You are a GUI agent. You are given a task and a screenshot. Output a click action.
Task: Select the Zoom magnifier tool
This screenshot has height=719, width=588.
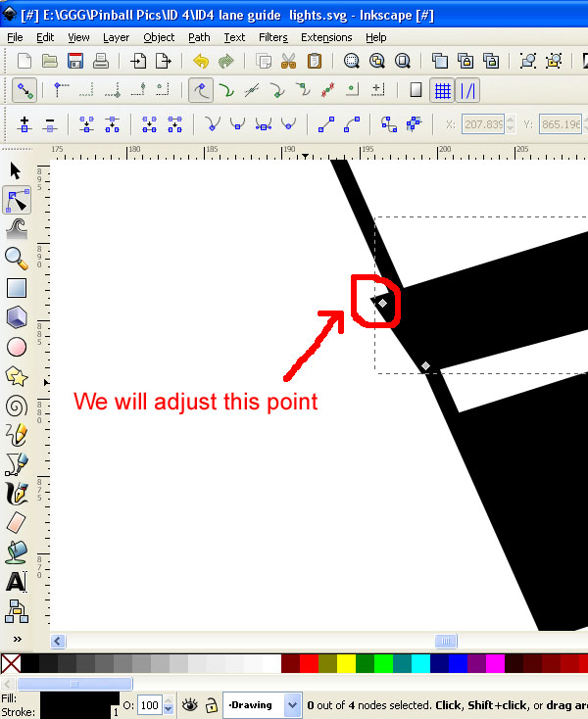click(17, 258)
